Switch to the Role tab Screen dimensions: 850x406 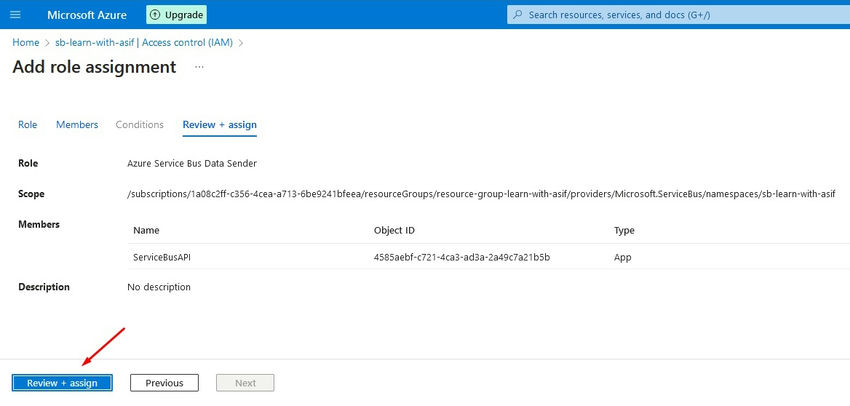[27, 125]
